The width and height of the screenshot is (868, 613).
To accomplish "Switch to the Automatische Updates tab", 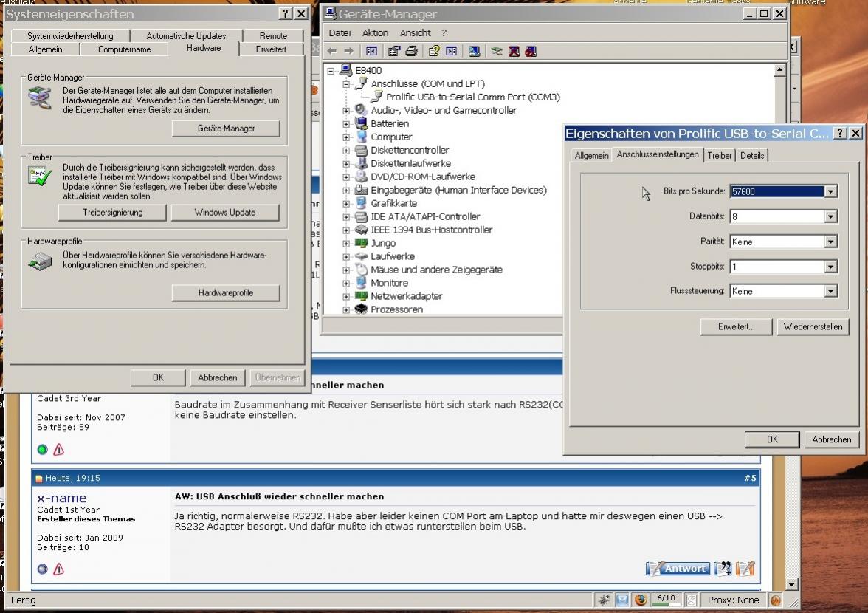I will point(186,36).
